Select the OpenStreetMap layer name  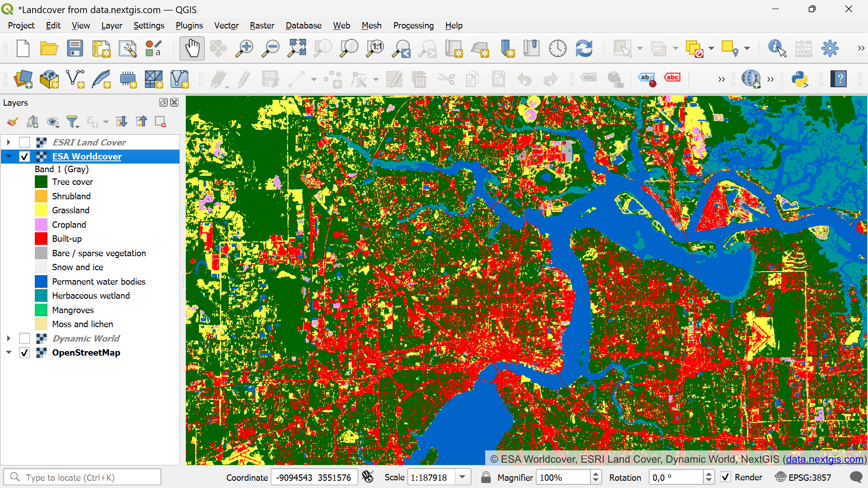86,353
